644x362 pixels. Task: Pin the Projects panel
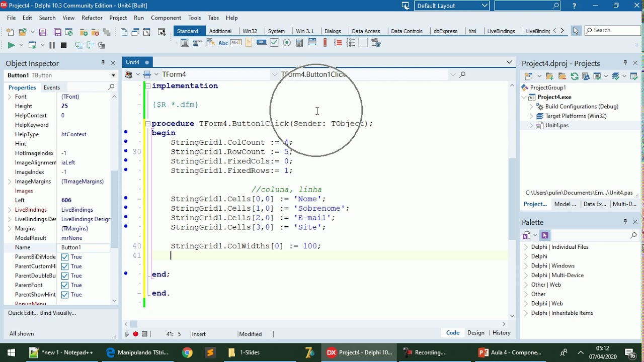click(625, 63)
